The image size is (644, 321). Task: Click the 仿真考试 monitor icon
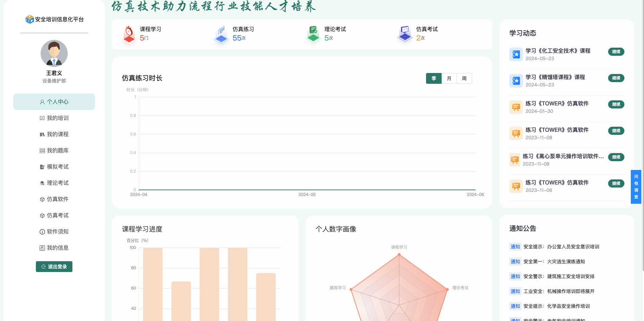coord(405,34)
